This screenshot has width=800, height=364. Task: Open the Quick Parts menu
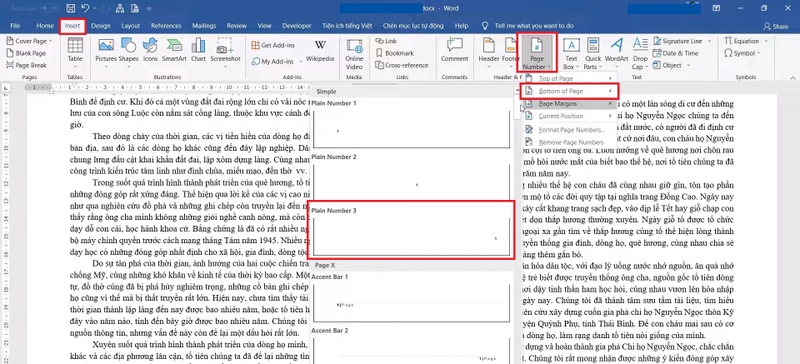593,54
